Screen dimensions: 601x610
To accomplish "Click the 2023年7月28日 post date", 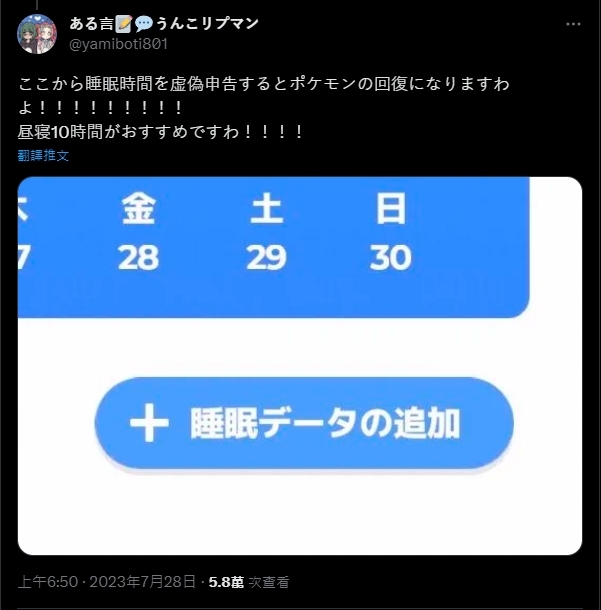I will pyautogui.click(x=142, y=582).
